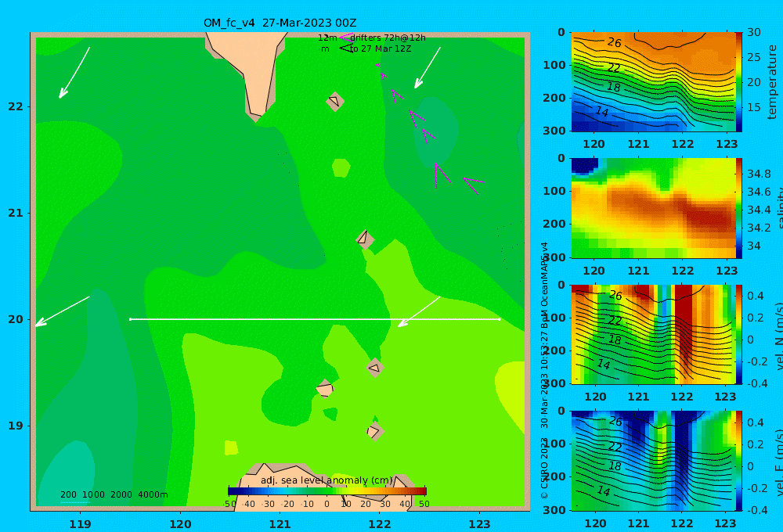Click the vertical 'temperature' axis label
The height and width of the screenshot is (532, 783).
coord(772,82)
